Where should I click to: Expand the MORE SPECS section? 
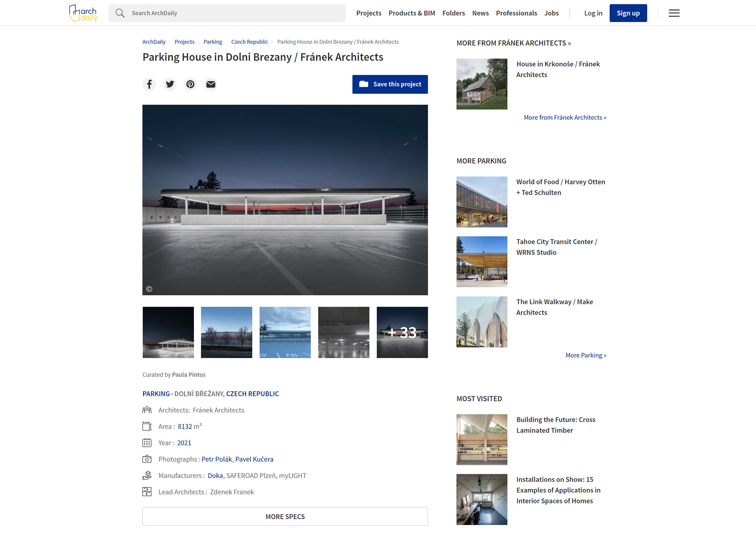(x=285, y=516)
